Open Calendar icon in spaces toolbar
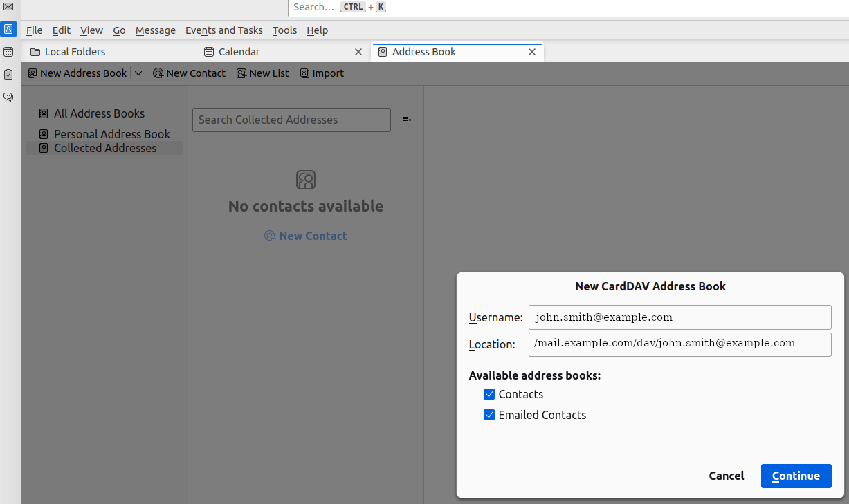 click(x=8, y=52)
